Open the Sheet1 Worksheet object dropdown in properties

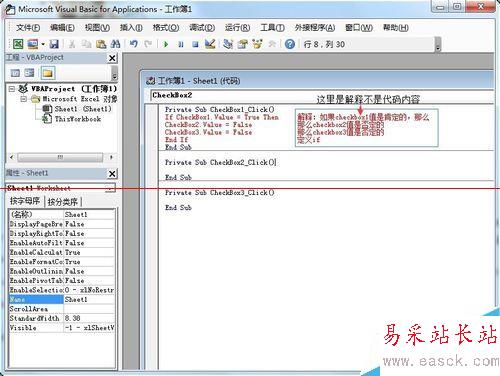click(x=110, y=188)
